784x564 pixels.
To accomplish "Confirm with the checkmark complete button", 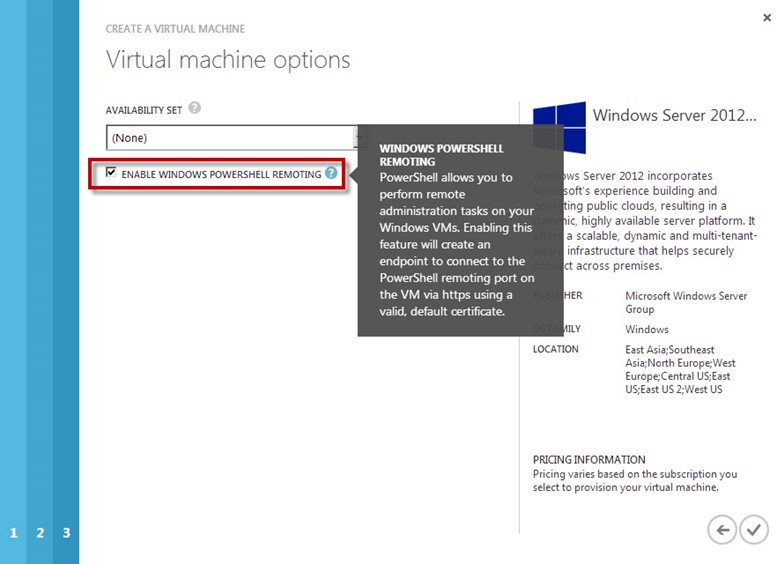I will [x=754, y=530].
